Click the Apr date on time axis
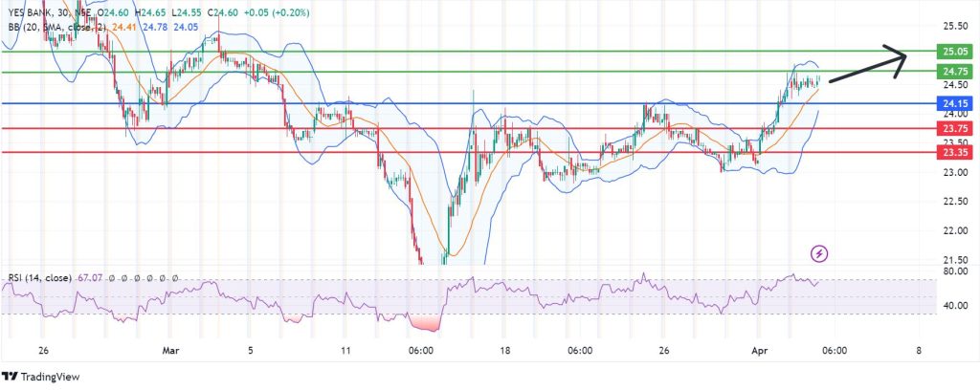The image size is (980, 390). pos(759,351)
